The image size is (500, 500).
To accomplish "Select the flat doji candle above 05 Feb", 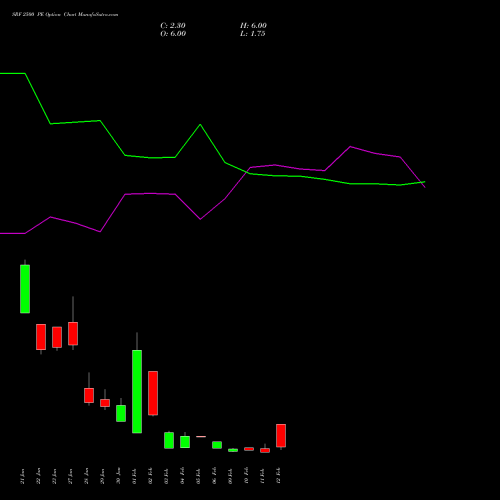I will [x=201, y=436].
